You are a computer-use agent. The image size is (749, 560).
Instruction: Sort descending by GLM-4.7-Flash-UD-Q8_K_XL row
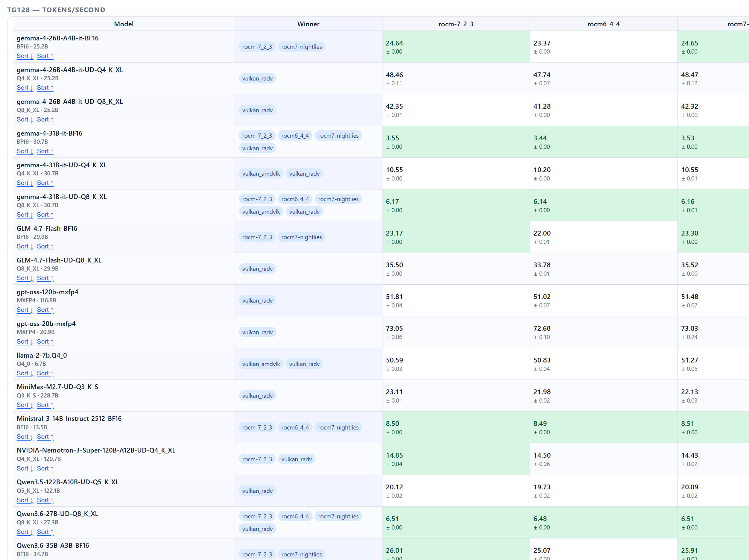coord(25,278)
